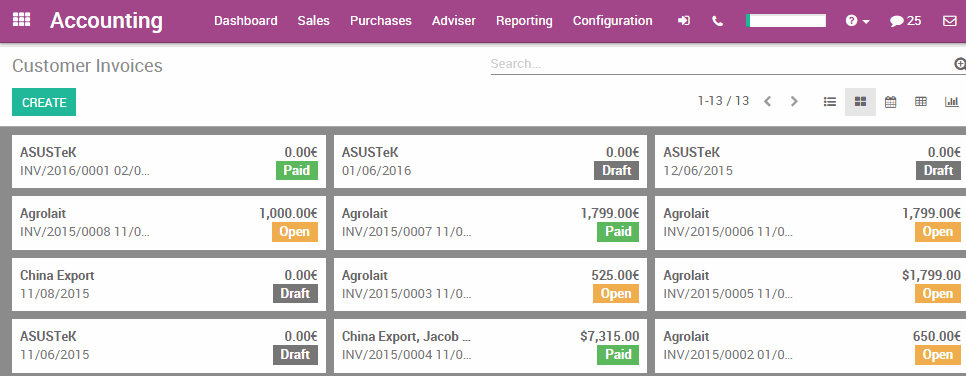Viewport: 966px width, 376px height.
Task: Click the white progress bar in header
Action: click(x=785, y=21)
